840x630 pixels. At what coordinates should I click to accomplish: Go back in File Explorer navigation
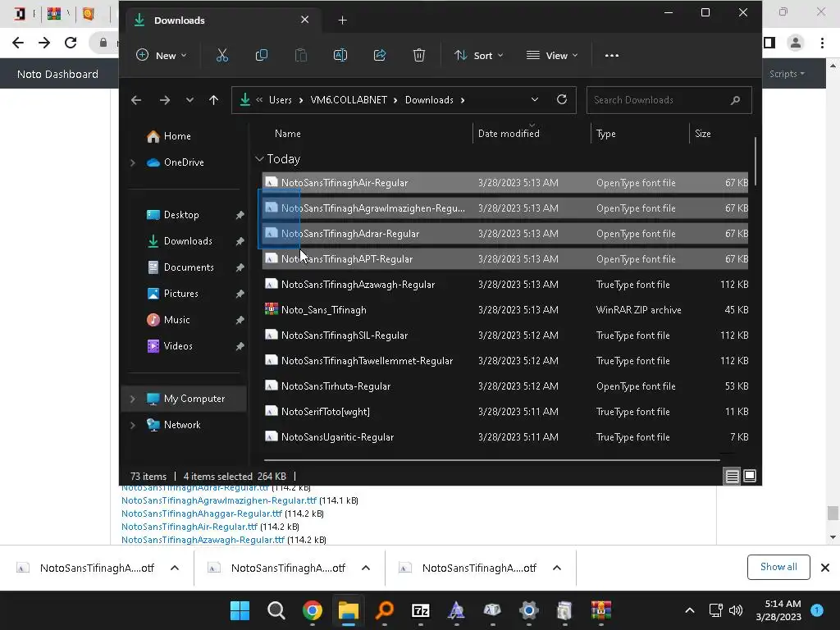click(136, 100)
